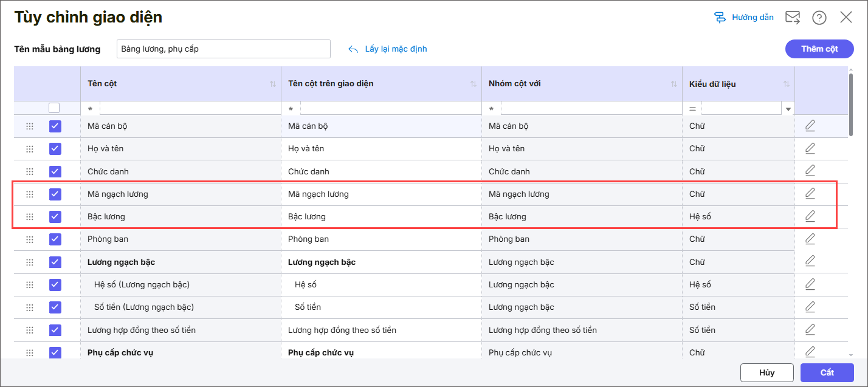Click the Cất save button
Image resolution: width=868 pixels, height=387 pixels.
(827, 372)
